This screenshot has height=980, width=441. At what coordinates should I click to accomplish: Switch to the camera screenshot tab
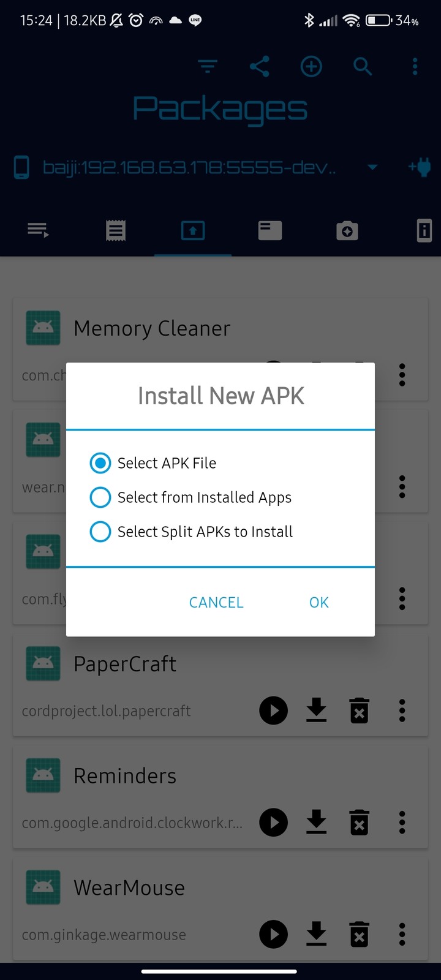pos(347,231)
